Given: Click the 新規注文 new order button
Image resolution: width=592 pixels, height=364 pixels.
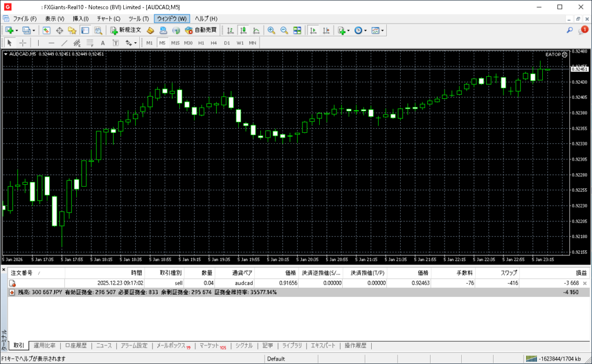Looking at the screenshot, I should (125, 30).
